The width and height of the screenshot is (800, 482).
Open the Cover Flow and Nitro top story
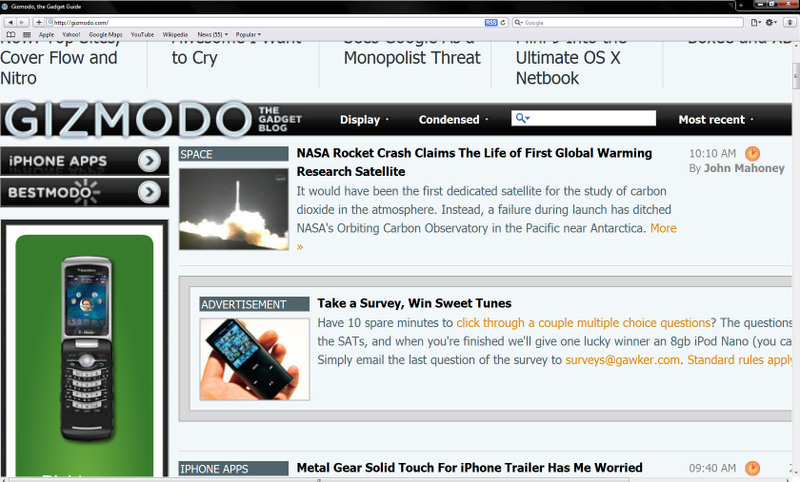point(59,67)
